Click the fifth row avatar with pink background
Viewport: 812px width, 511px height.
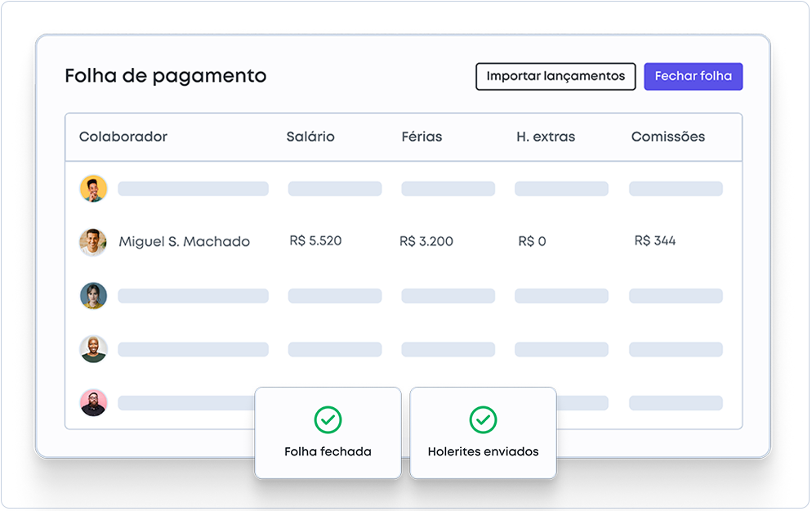(x=93, y=402)
